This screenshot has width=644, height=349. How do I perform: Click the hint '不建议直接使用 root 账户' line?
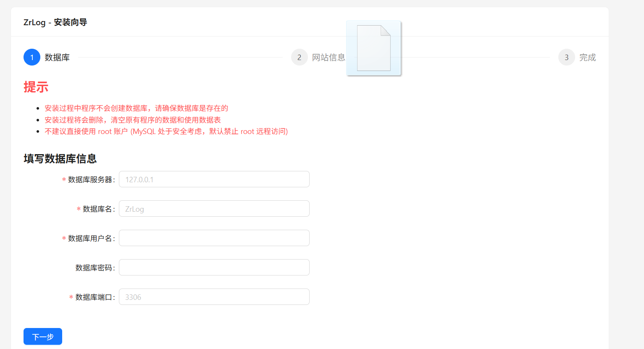coord(166,131)
